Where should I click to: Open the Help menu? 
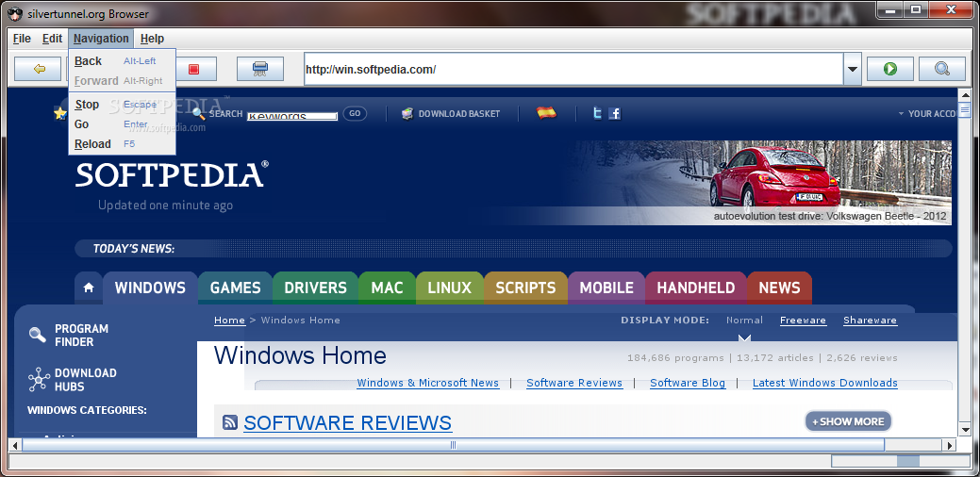tap(152, 39)
